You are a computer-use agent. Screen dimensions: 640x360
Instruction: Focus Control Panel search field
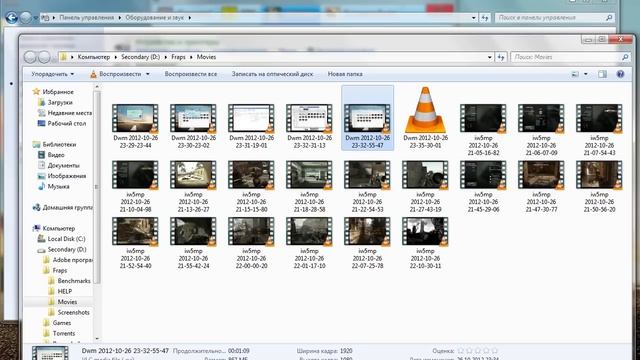point(554,18)
